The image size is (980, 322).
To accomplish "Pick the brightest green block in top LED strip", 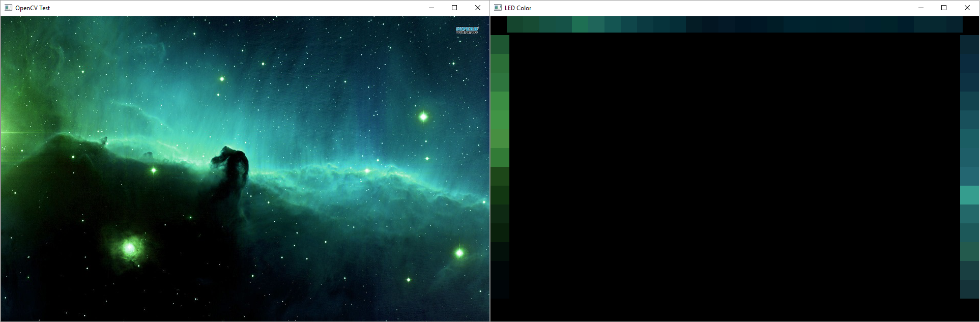I will click(x=580, y=24).
